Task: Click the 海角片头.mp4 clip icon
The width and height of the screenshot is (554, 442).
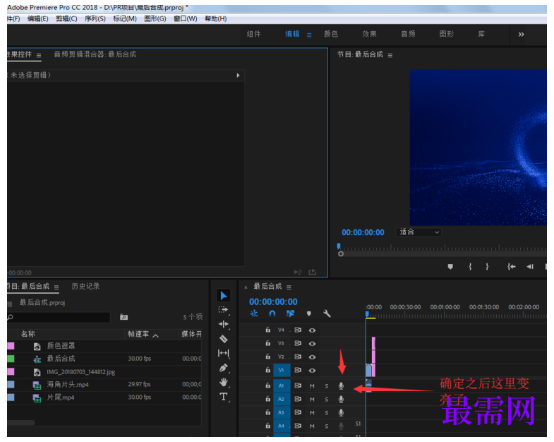Action: (37, 385)
